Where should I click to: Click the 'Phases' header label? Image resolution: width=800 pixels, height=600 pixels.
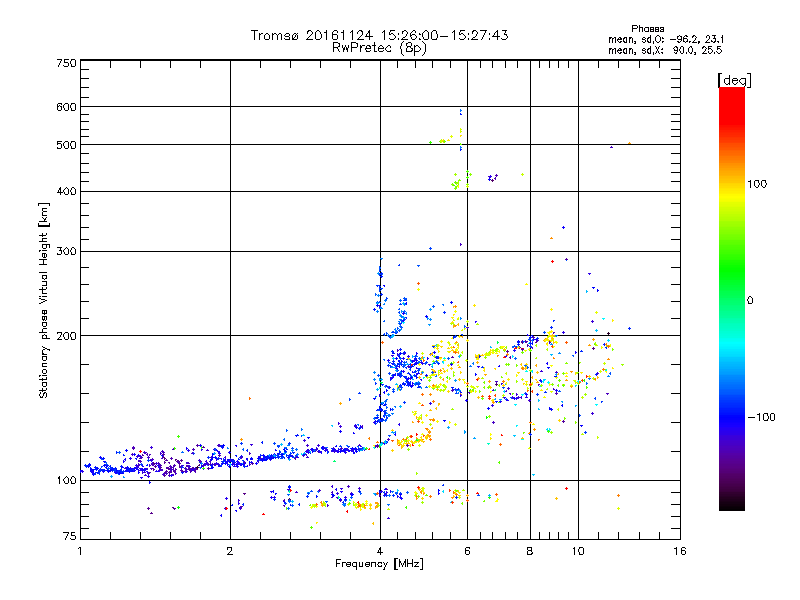pyautogui.click(x=647, y=29)
